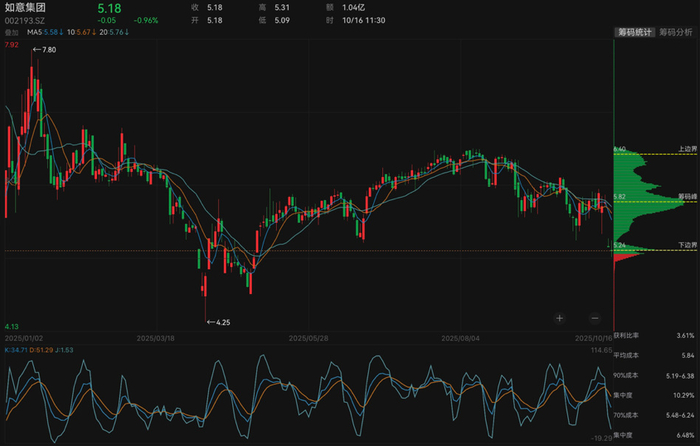
Task: Click the 筹码峰 chip peak label
Action: tap(686, 196)
